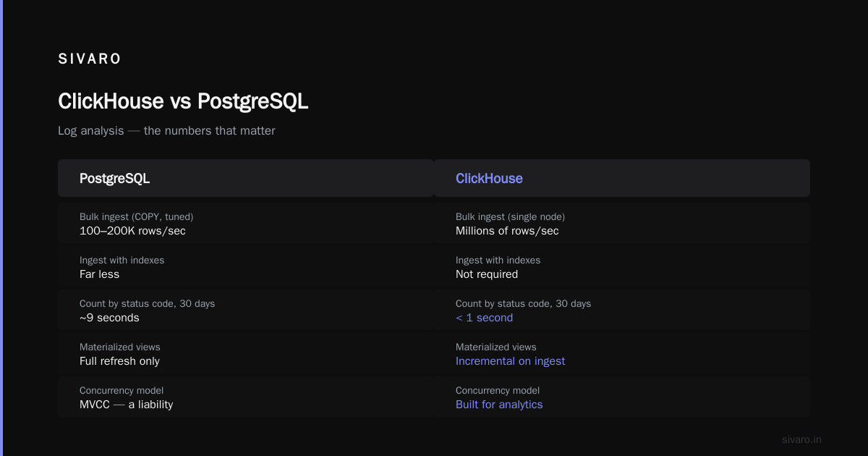Click 'Count by status code, 30 days' under ClickHouse
The image size is (868, 456).
point(523,303)
